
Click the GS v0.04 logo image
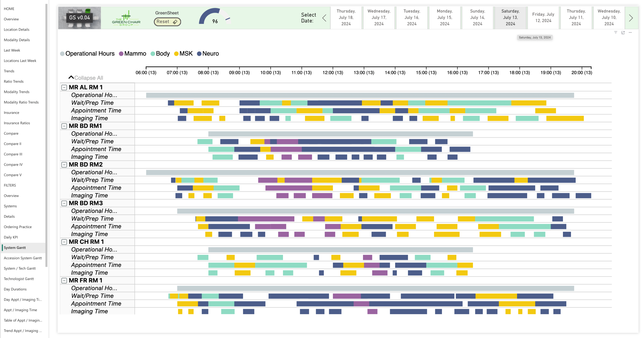pos(79,18)
